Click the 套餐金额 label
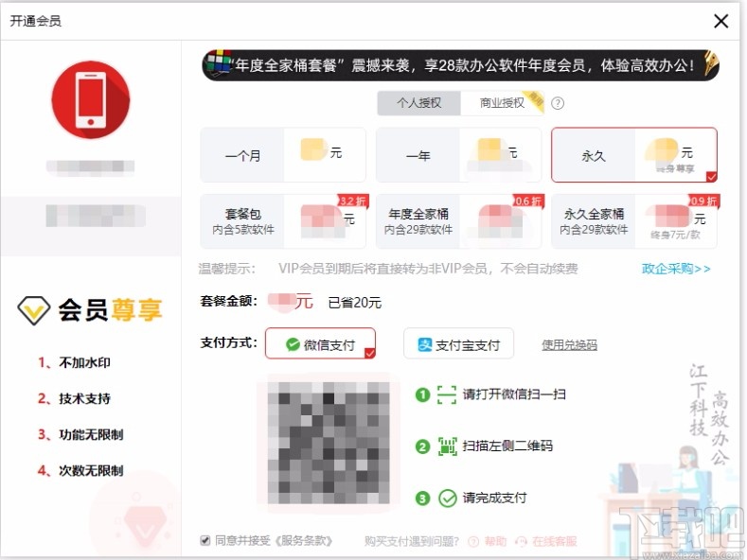Screen dimensions: 747x560 click(x=229, y=302)
